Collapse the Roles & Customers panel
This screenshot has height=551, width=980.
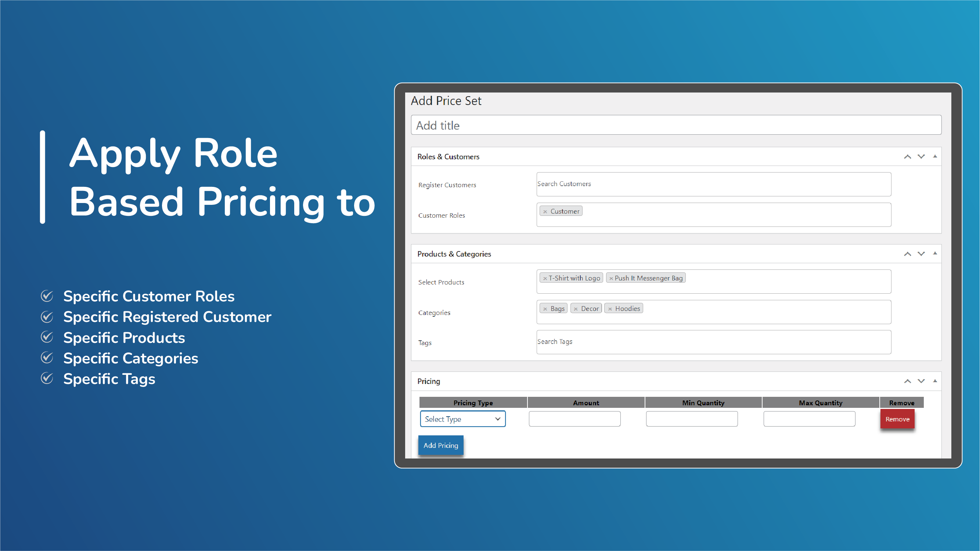[x=935, y=156]
